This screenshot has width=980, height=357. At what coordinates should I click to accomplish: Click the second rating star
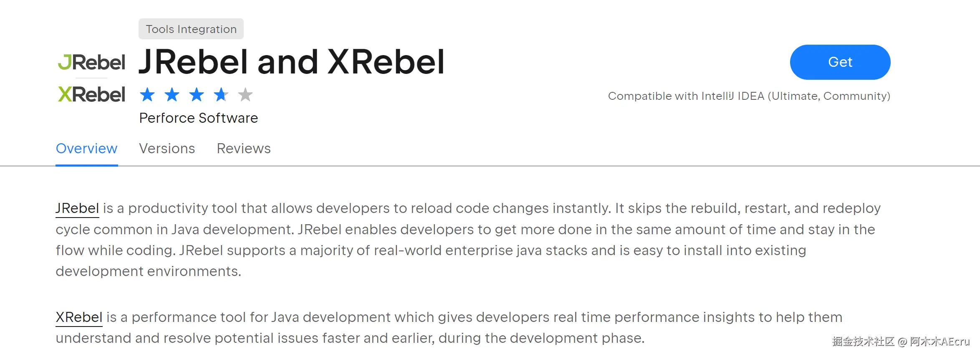point(172,95)
